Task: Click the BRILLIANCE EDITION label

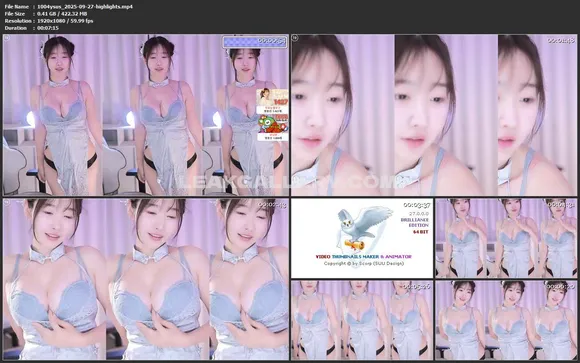Action: coord(415,222)
